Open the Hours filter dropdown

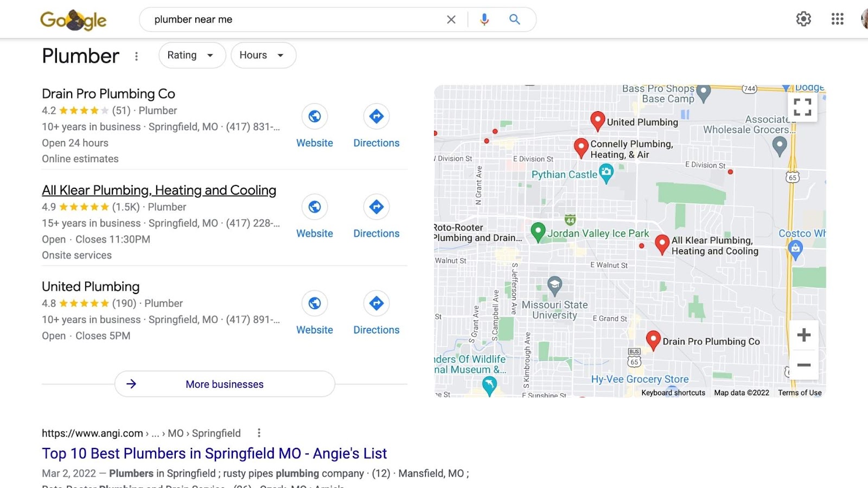(x=264, y=55)
